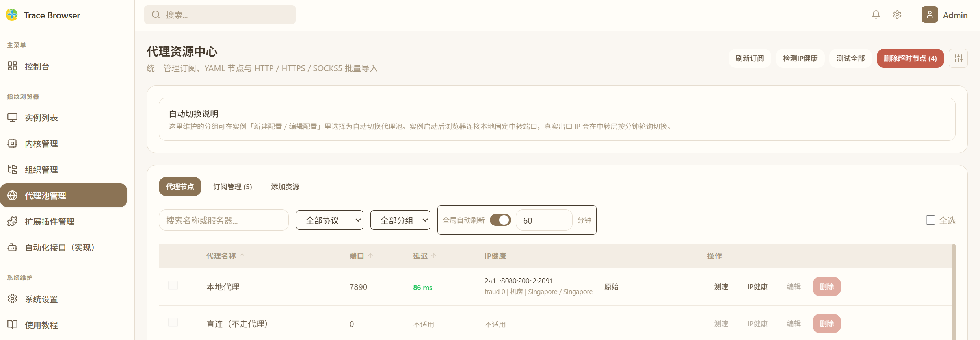Screen dimensions: 980x340
Task: Click IP健康 for 直连 row
Action: pos(757,323)
